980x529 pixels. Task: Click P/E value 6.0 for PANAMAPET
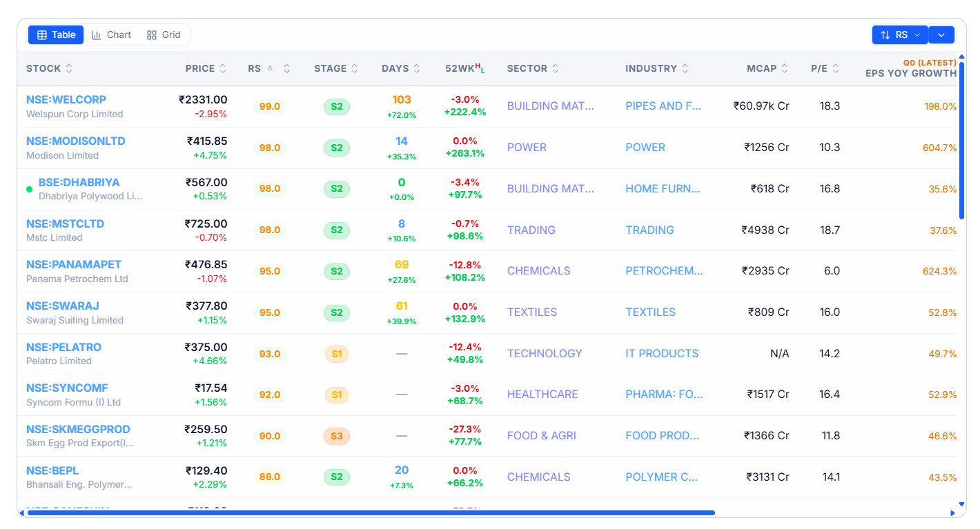[x=832, y=271]
